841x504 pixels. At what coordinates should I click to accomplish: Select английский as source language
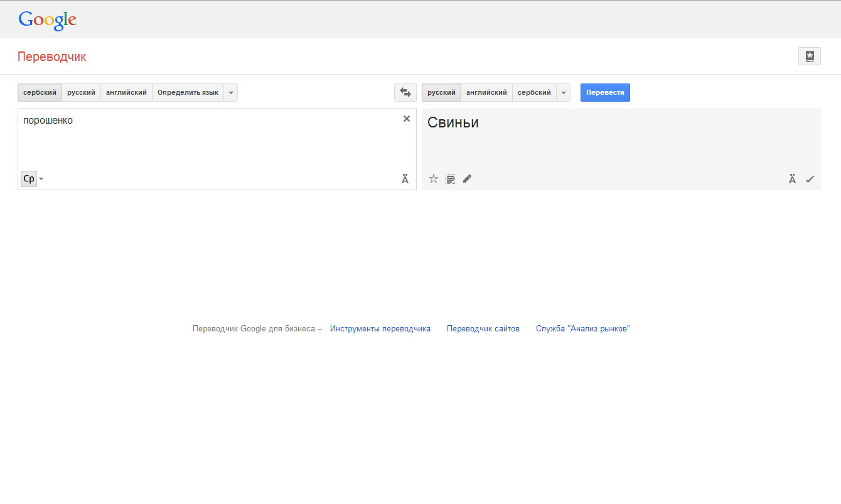point(126,92)
